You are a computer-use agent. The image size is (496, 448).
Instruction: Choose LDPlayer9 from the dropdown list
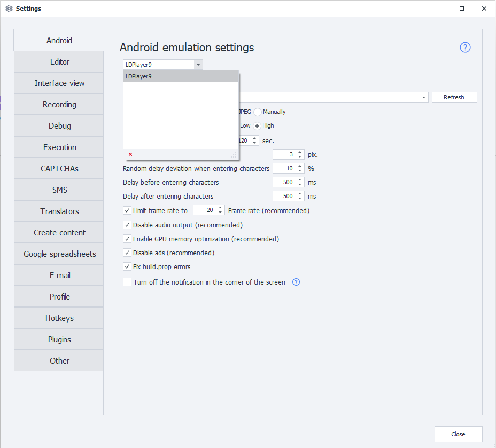point(181,76)
